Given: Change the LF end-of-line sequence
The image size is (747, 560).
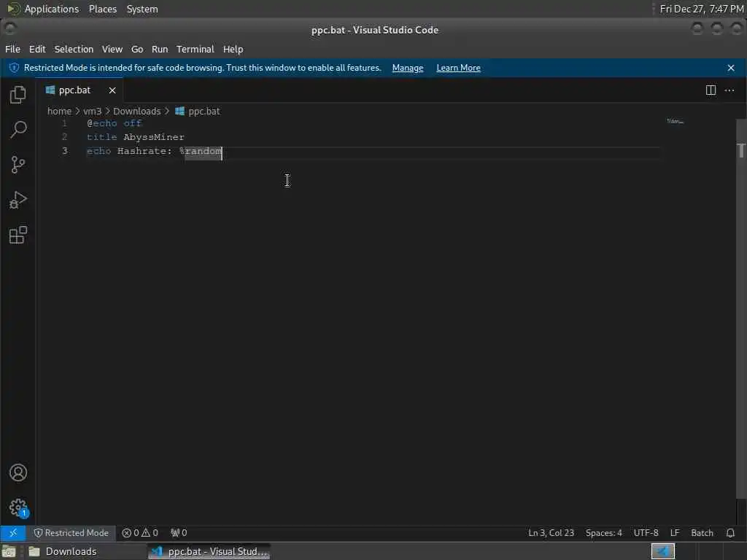Looking at the screenshot, I should click(x=675, y=533).
